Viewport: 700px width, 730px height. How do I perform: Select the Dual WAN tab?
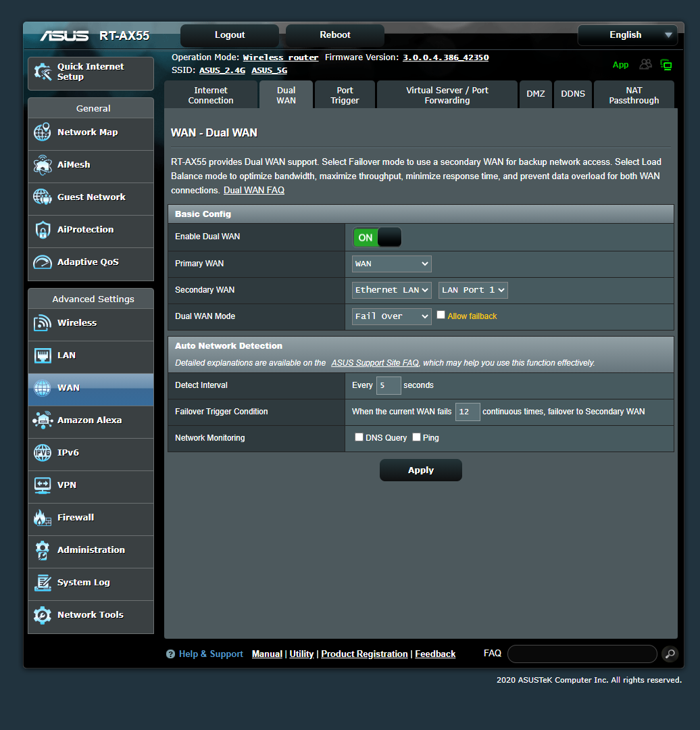(286, 95)
